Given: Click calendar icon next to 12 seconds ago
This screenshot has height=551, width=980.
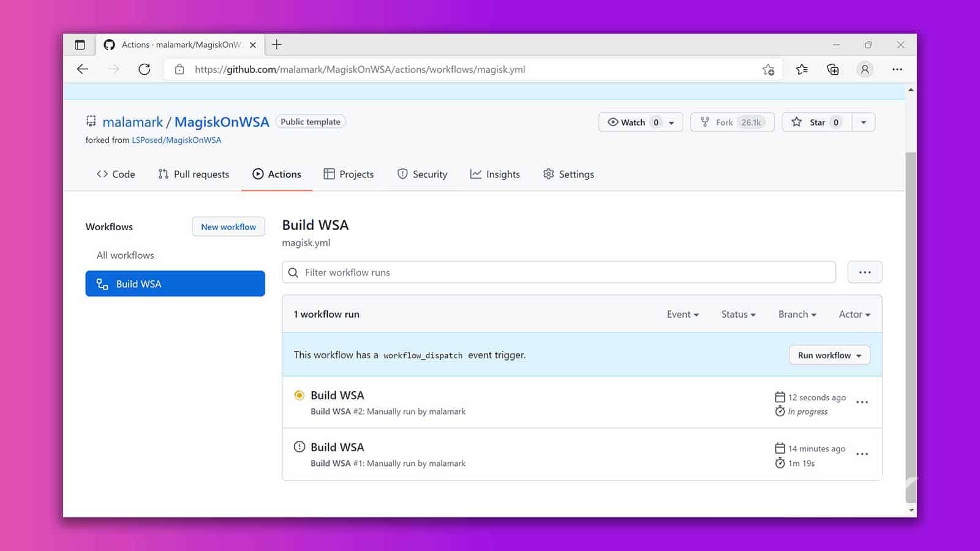Looking at the screenshot, I should 780,397.
